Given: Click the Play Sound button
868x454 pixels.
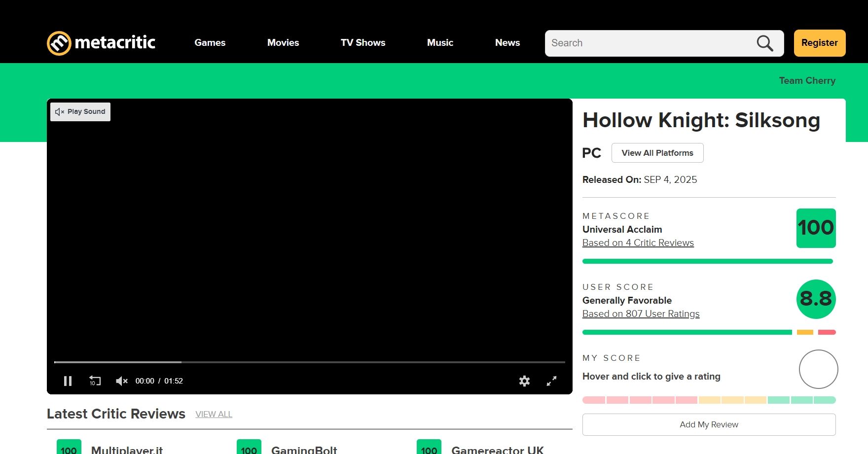Looking at the screenshot, I should 80,112.
